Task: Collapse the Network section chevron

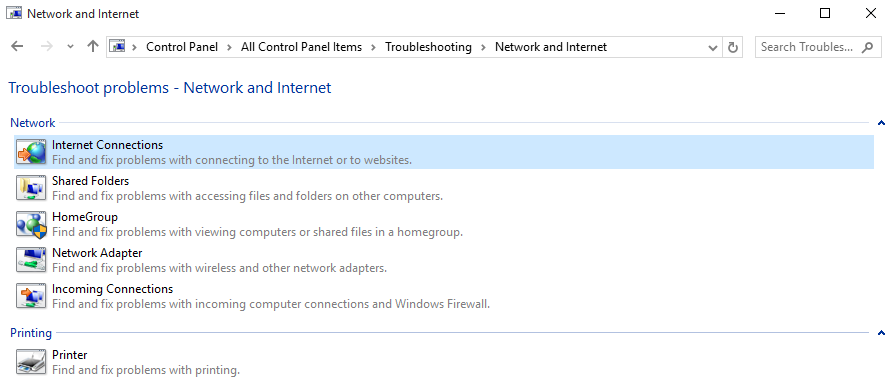Action: coord(881,122)
